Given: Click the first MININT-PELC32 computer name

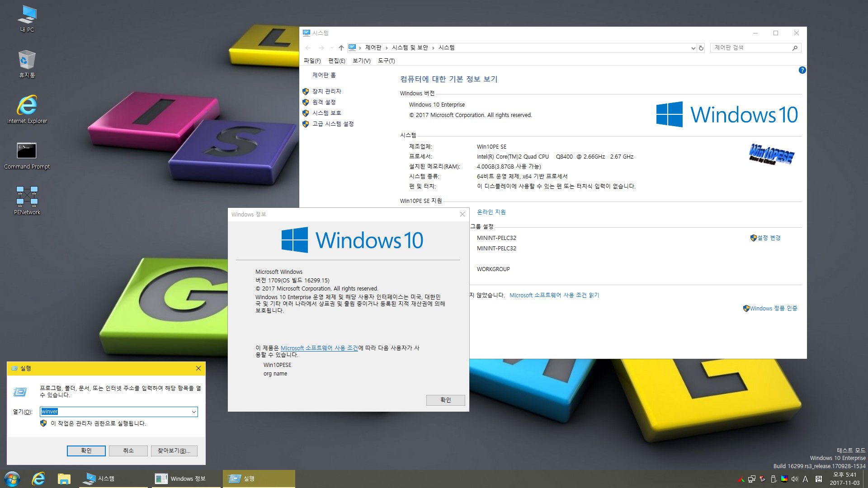Looking at the screenshot, I should [496, 238].
